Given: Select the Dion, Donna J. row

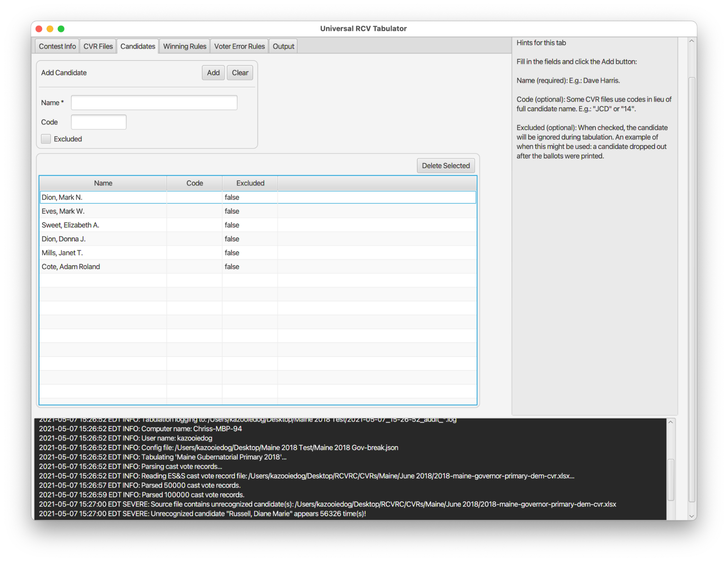Looking at the screenshot, I should coord(258,239).
